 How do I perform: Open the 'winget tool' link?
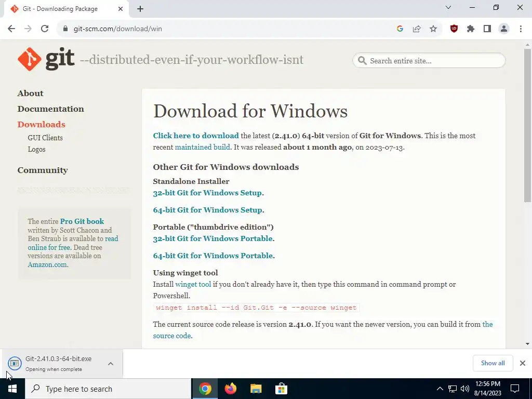(x=193, y=284)
